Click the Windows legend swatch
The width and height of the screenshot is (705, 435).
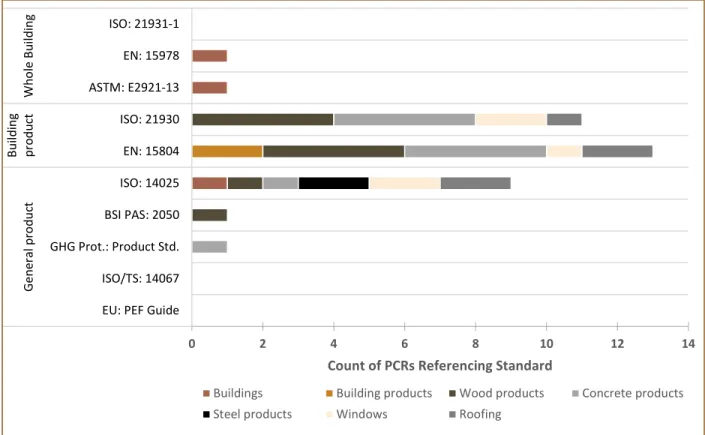click(329, 414)
